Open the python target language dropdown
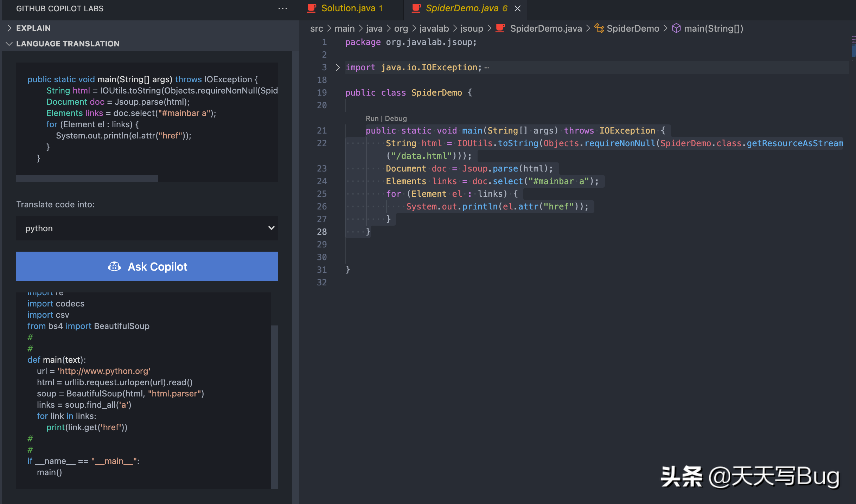Image resolution: width=856 pixels, height=504 pixels. tap(147, 228)
